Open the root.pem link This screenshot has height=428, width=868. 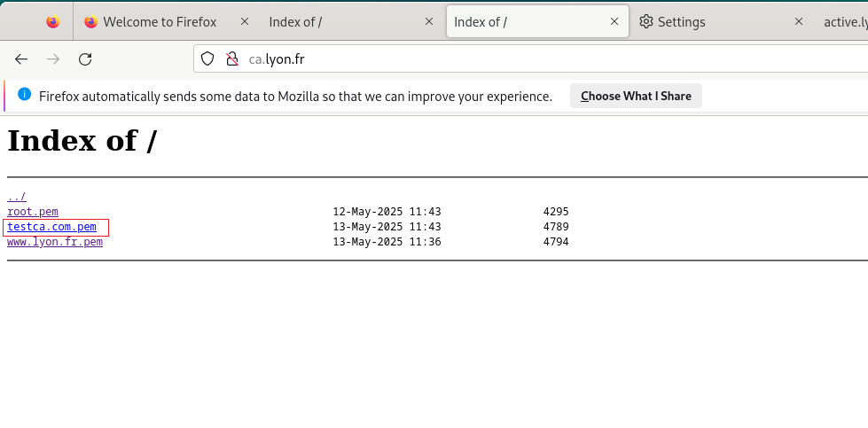33,212
